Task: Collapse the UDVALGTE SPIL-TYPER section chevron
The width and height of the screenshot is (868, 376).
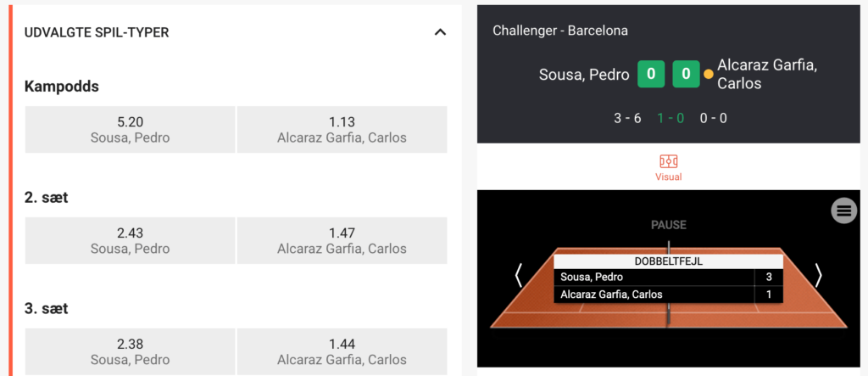Action: coord(440,32)
